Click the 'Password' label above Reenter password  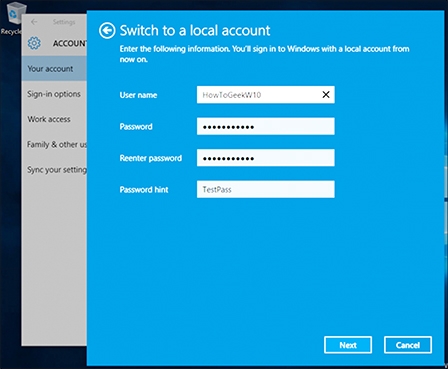click(x=136, y=127)
